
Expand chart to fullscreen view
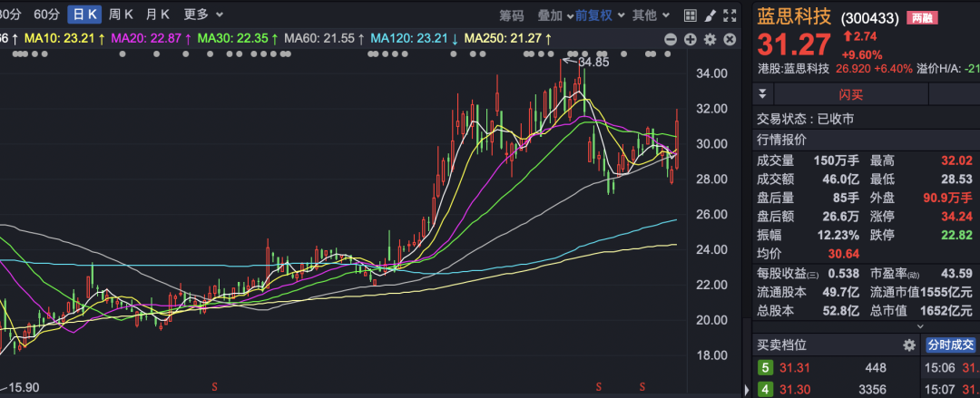tap(729, 15)
